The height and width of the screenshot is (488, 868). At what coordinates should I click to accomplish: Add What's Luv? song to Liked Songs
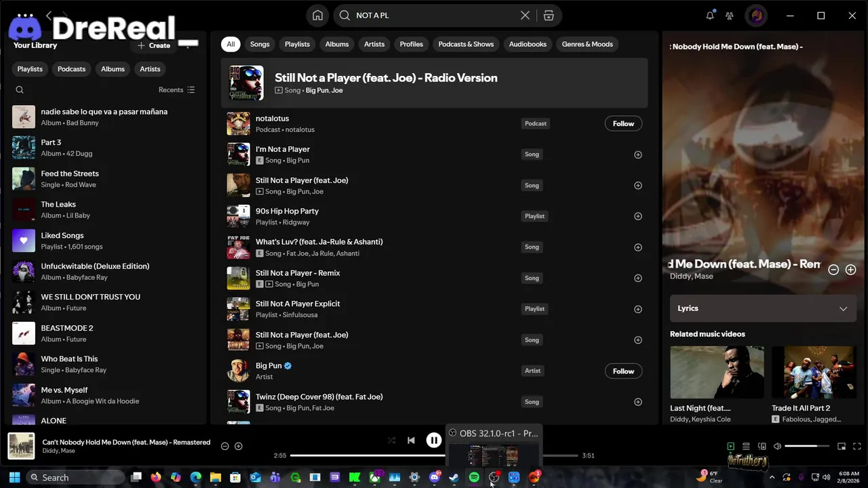637,247
